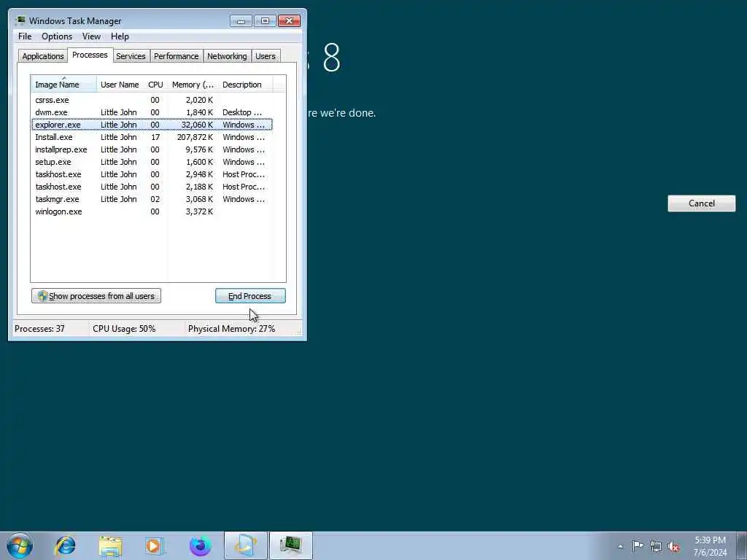Sort by Image Name column header
Viewport: 747px width, 560px height.
[x=64, y=85]
